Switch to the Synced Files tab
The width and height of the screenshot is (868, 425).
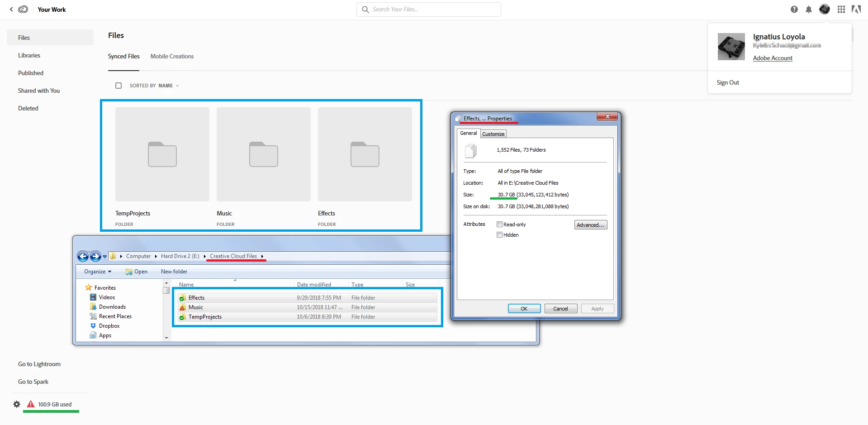pos(123,57)
